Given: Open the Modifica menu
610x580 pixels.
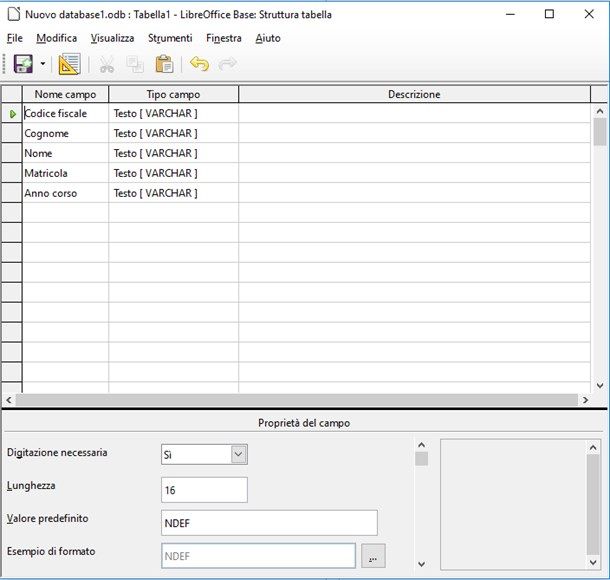Looking at the screenshot, I should [x=56, y=38].
